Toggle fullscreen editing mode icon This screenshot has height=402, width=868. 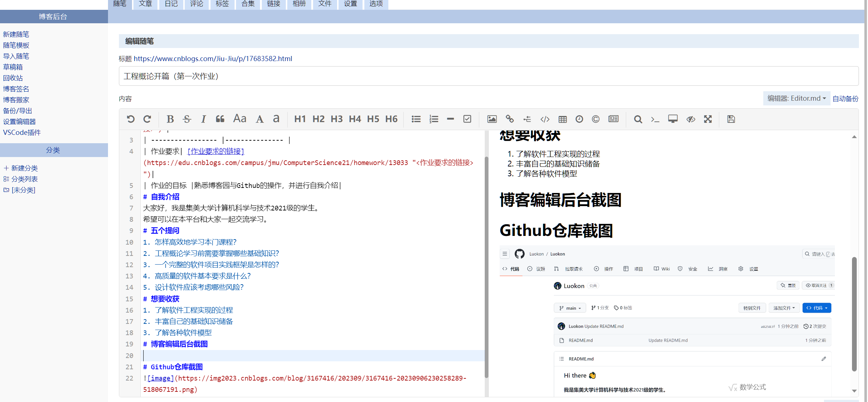[708, 119]
